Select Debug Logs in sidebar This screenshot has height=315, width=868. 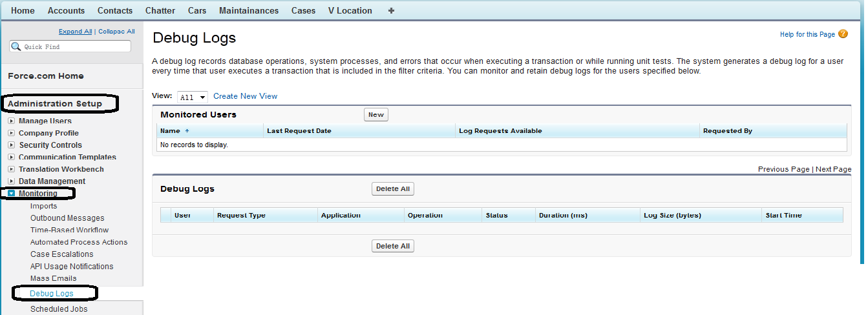[x=52, y=294]
